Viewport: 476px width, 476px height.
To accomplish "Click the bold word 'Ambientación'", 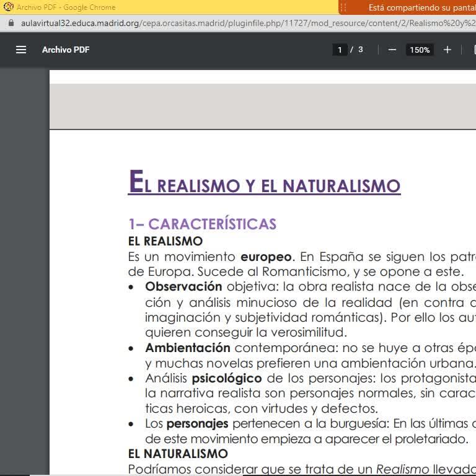I will [188, 348].
